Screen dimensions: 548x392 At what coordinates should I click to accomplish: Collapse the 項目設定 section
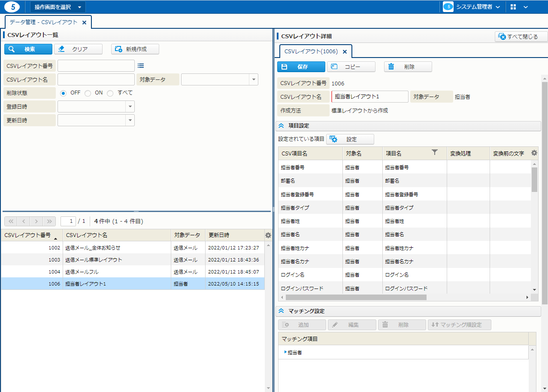click(282, 126)
